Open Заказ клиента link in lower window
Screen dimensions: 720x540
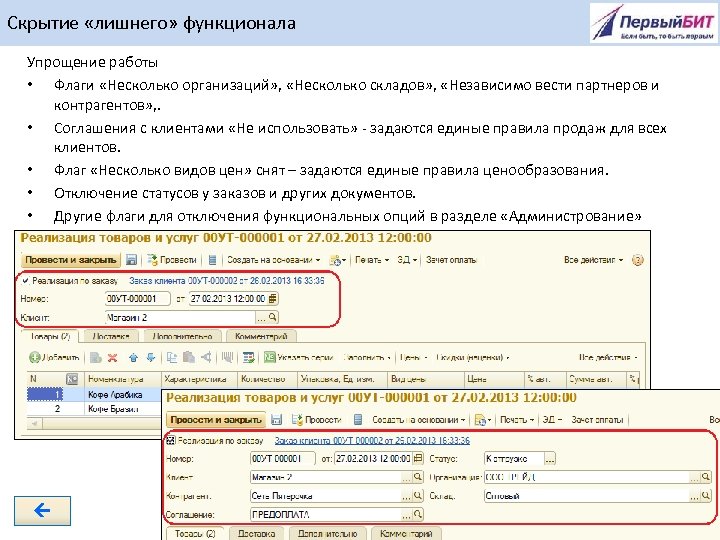tap(372, 440)
